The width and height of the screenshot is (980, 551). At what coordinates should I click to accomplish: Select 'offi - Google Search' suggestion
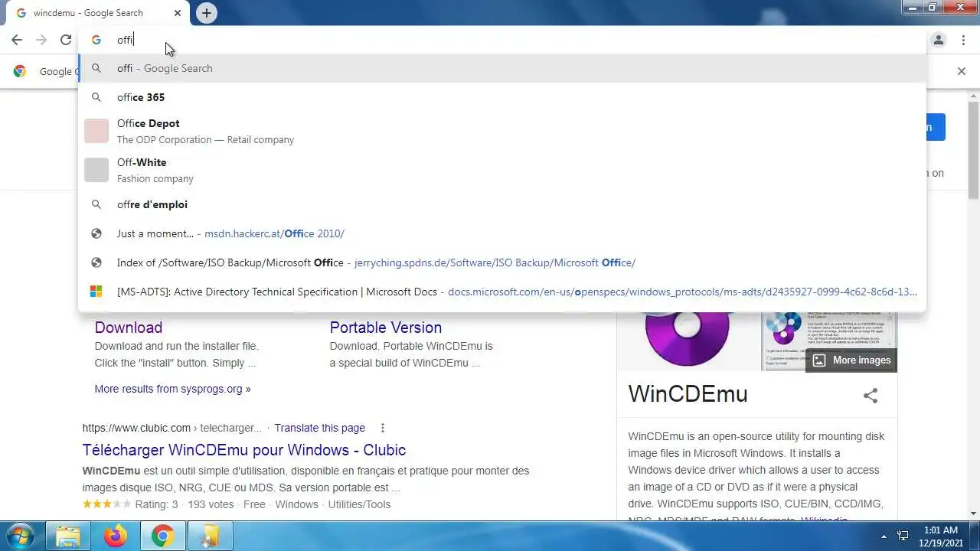pos(501,68)
